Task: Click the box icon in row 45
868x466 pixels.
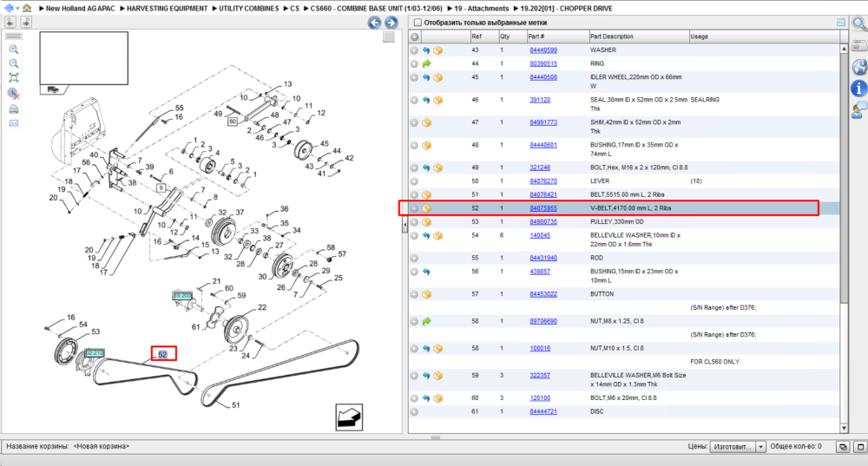Action: [x=437, y=77]
